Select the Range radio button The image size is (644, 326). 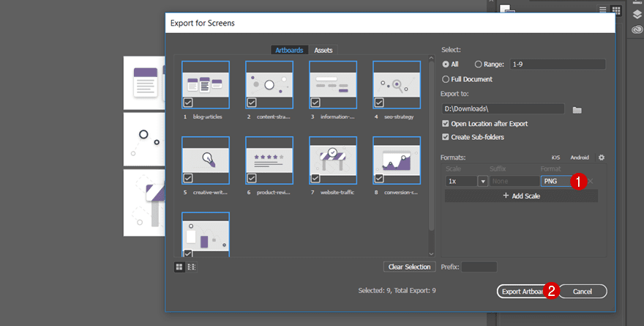coord(479,64)
